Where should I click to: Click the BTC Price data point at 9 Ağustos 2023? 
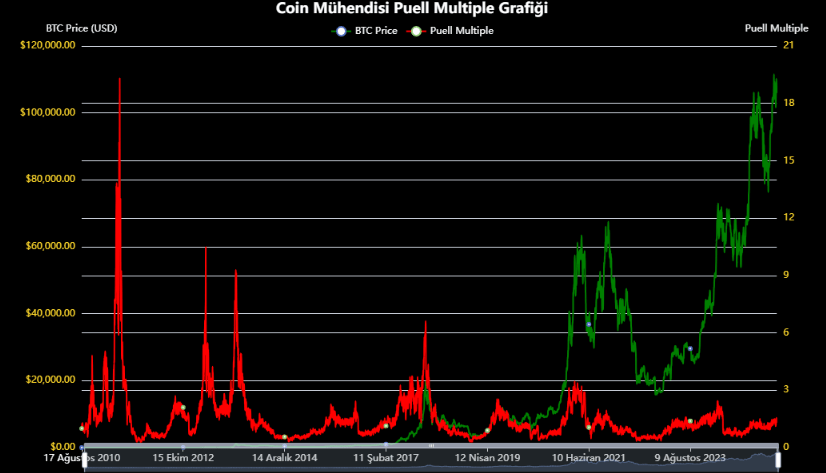(x=690, y=348)
